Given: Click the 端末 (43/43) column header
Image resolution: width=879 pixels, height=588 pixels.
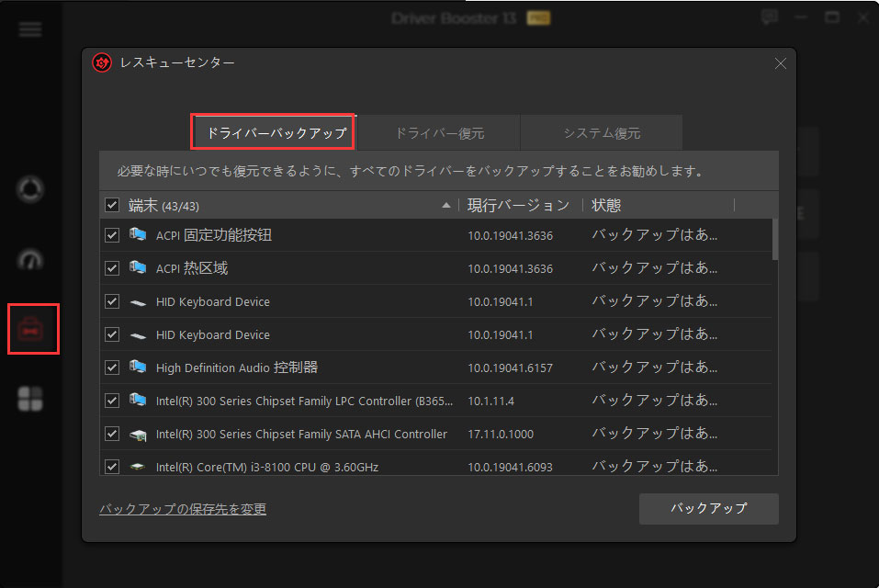Looking at the screenshot, I should [163, 206].
